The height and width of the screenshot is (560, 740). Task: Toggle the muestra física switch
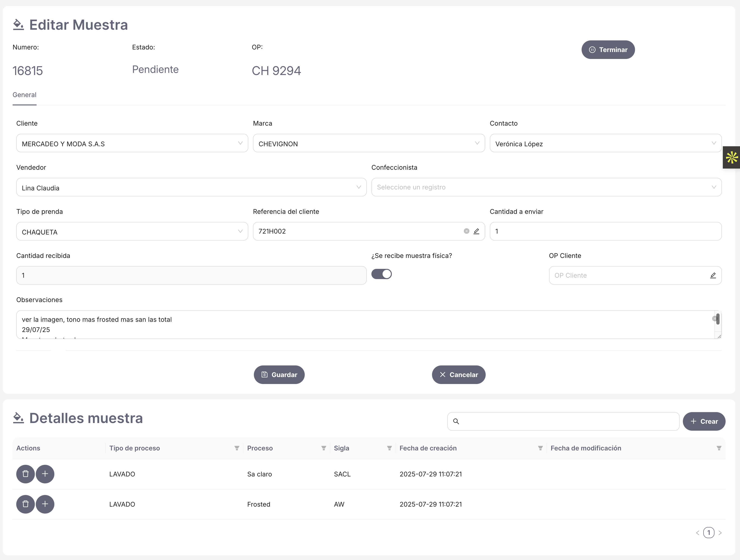click(x=381, y=274)
